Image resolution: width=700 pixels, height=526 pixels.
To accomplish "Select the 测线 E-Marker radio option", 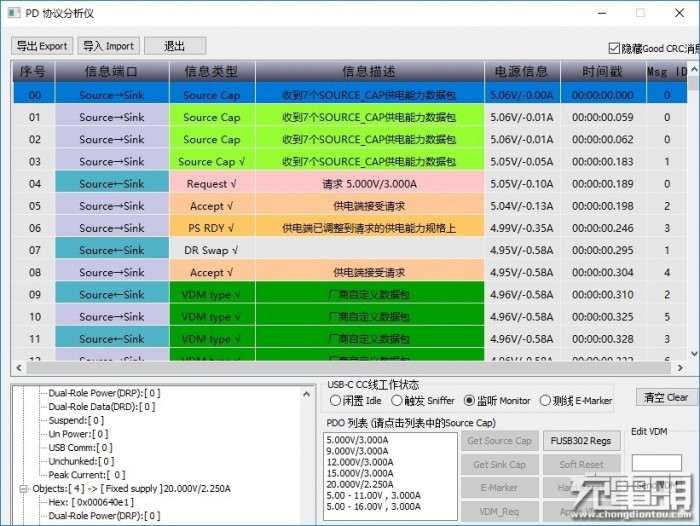I will 545,401.
